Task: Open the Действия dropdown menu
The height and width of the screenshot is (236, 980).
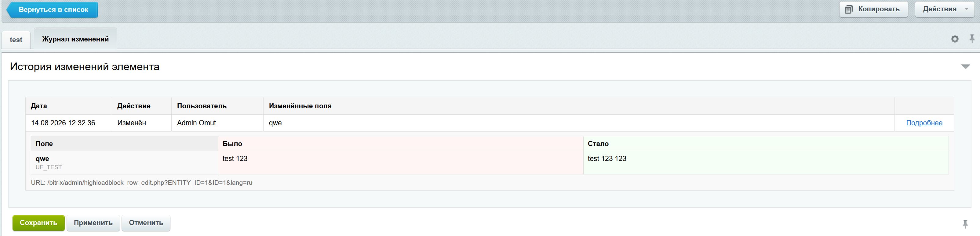Action: tap(945, 9)
